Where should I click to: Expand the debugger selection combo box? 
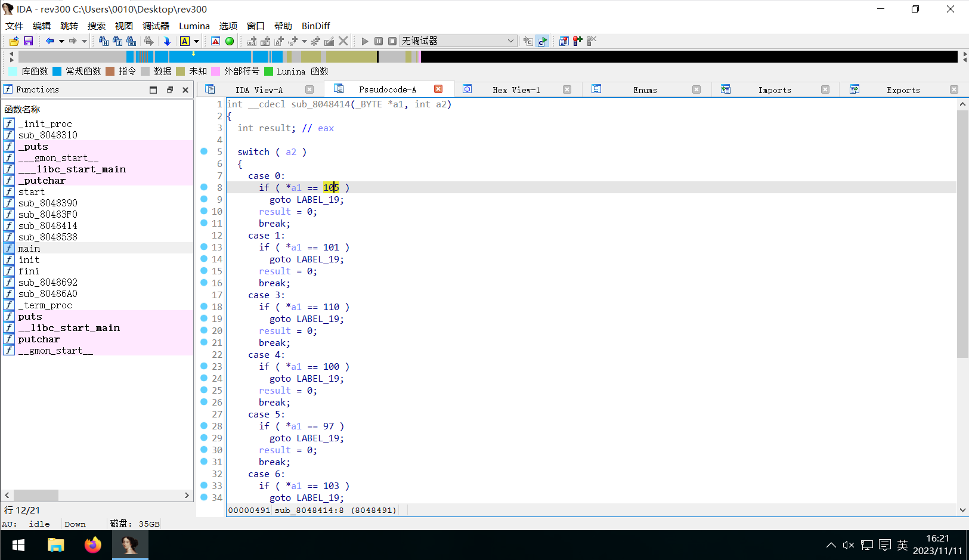(x=510, y=41)
